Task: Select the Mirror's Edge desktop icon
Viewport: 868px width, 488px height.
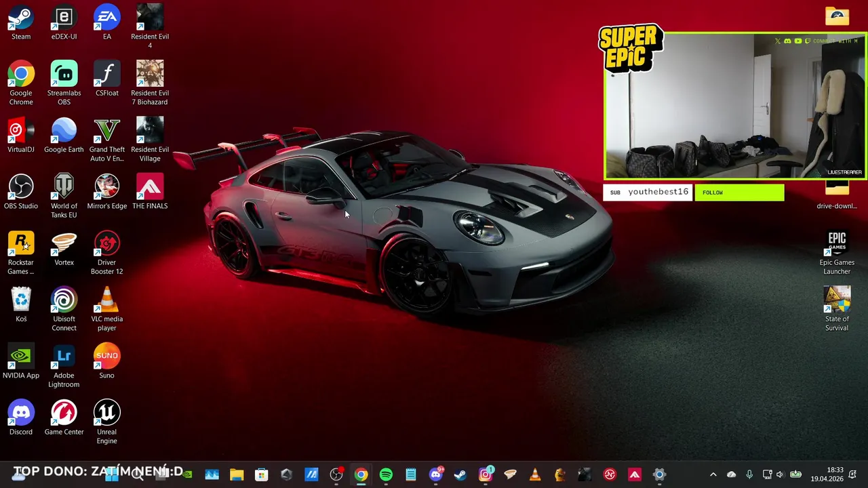Action: pyautogui.click(x=106, y=192)
